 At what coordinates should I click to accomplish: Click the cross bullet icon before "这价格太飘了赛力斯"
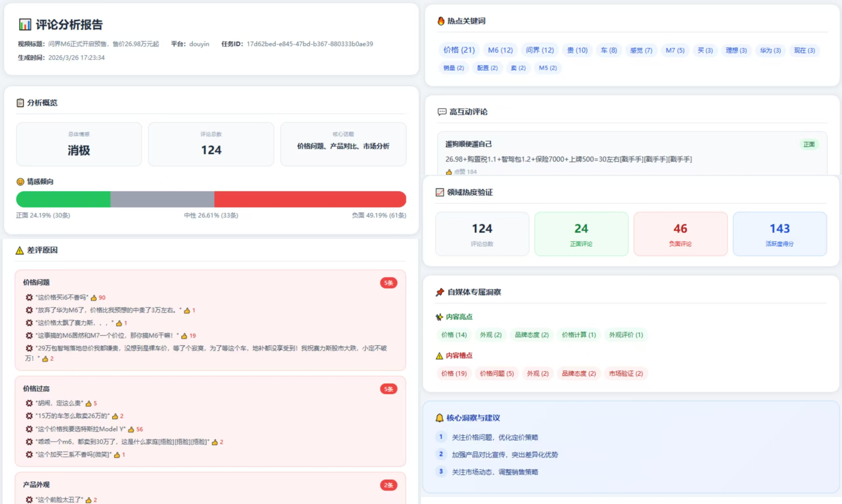click(x=29, y=323)
